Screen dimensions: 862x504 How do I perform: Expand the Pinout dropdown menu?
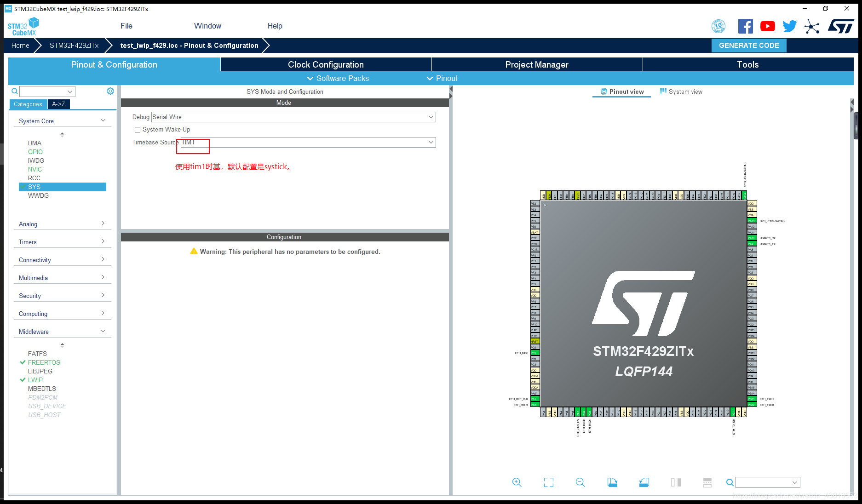coord(442,78)
